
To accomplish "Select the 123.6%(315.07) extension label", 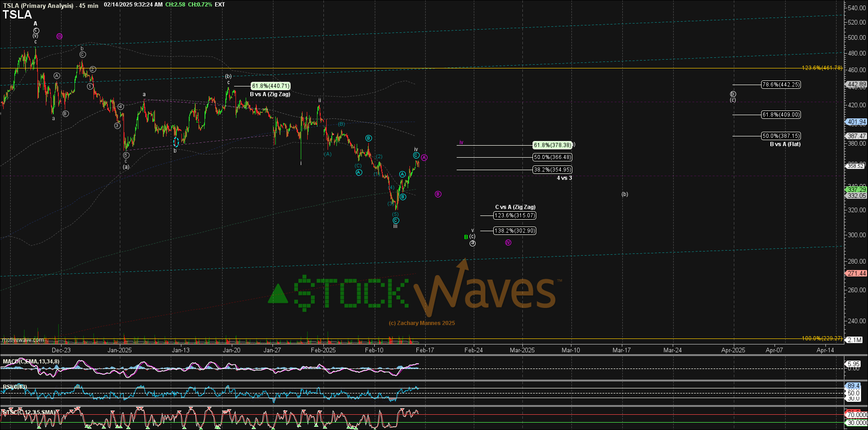I will coord(515,215).
